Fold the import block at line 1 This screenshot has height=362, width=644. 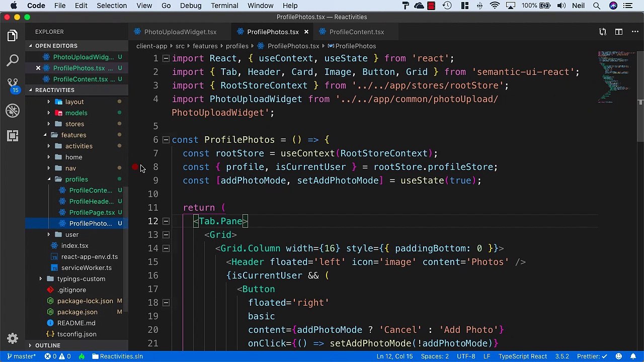(166, 58)
